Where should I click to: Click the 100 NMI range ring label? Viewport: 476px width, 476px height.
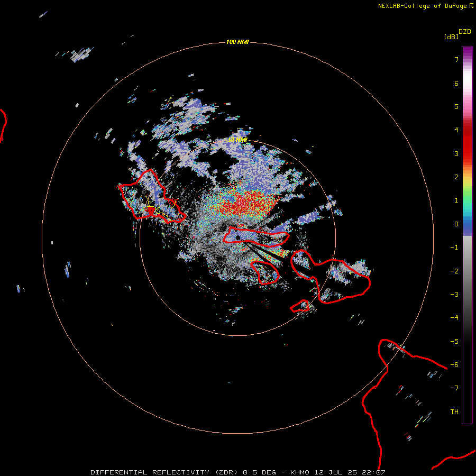coord(237,42)
